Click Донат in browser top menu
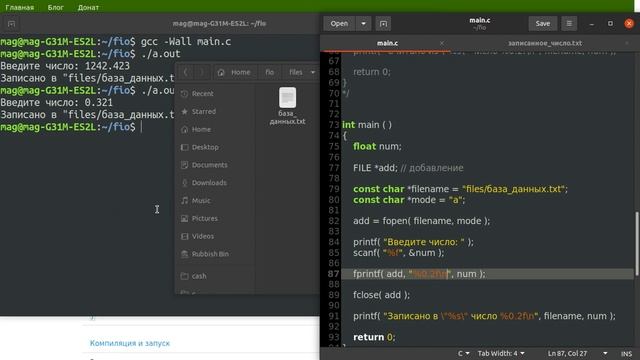Viewport: 640px width, 360px height. [88, 7]
